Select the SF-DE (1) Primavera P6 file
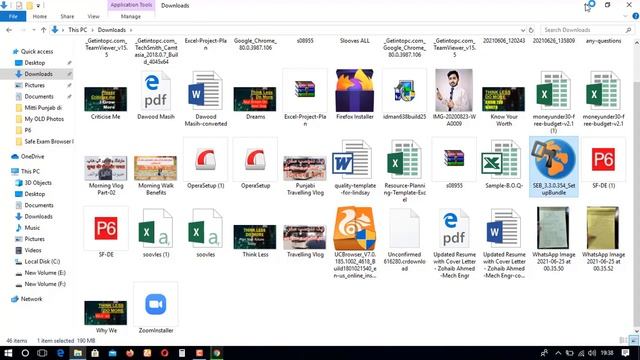This screenshot has width=640, height=360. pyautogui.click(x=603, y=160)
